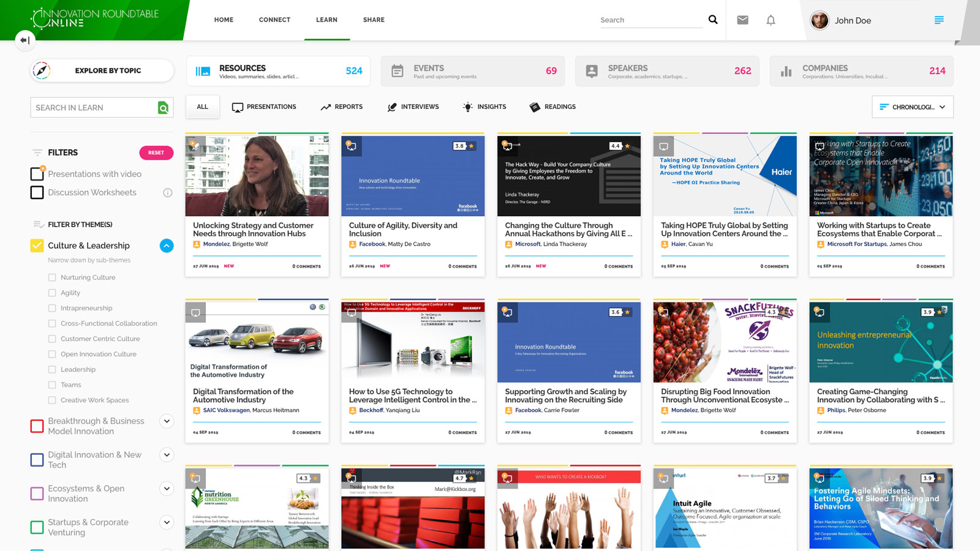Uncheck the Culture & Leadership theme
Viewport: 980px width, 551px height.
37,246
